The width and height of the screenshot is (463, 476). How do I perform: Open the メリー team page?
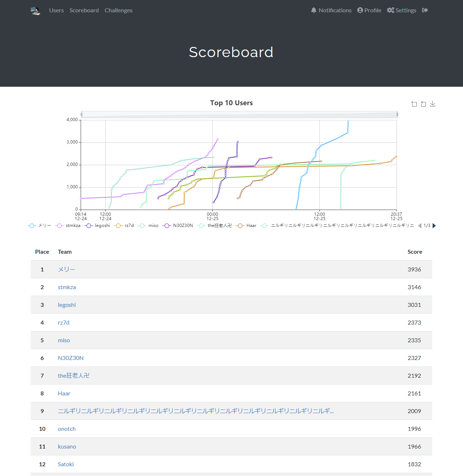(66, 269)
